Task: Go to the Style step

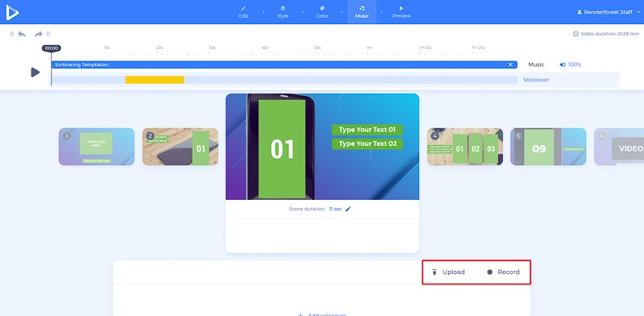Action: [x=283, y=12]
